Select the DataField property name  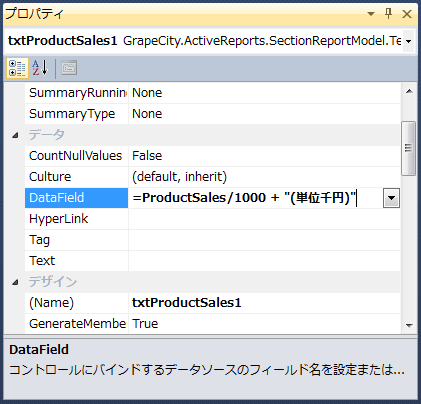[56, 198]
